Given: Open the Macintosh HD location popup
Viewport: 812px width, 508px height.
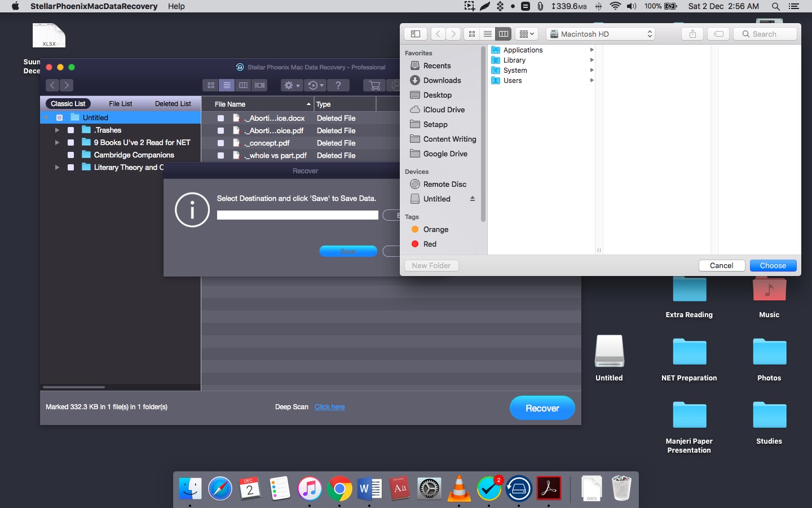Looking at the screenshot, I should pos(601,34).
